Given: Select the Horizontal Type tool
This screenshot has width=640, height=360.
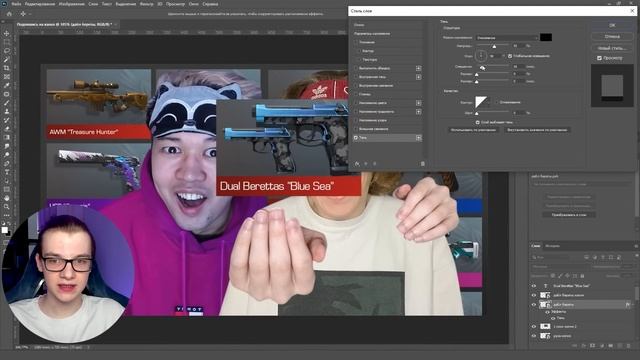Looking at the screenshot, I should [7, 172].
